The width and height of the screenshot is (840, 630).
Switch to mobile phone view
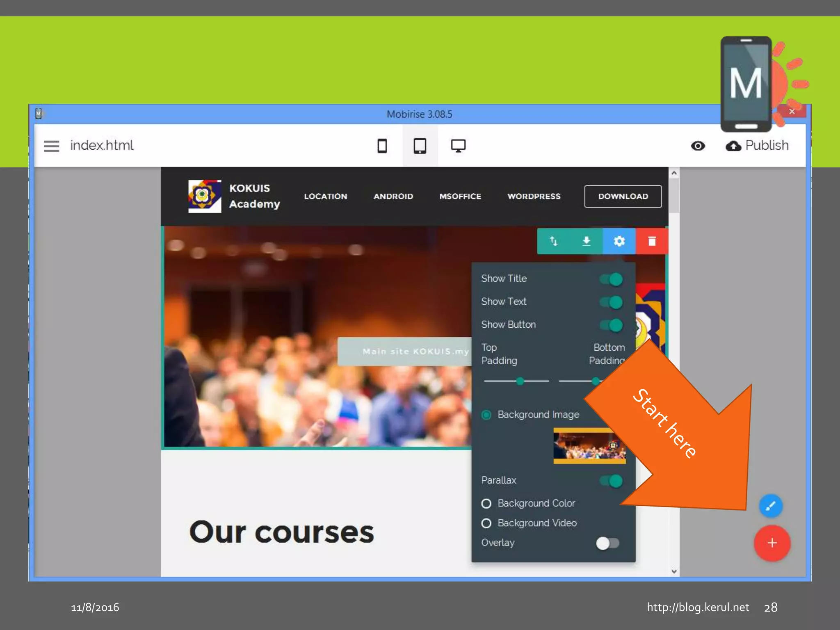[382, 146]
